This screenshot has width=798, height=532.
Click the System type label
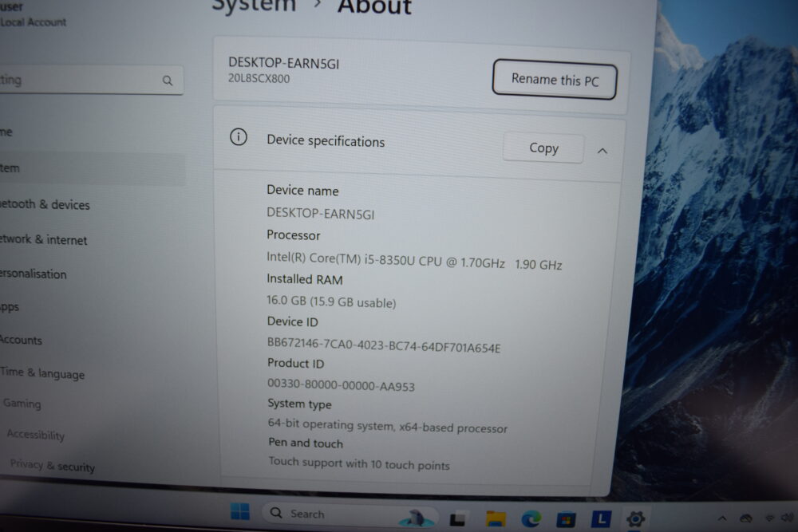tap(300, 404)
